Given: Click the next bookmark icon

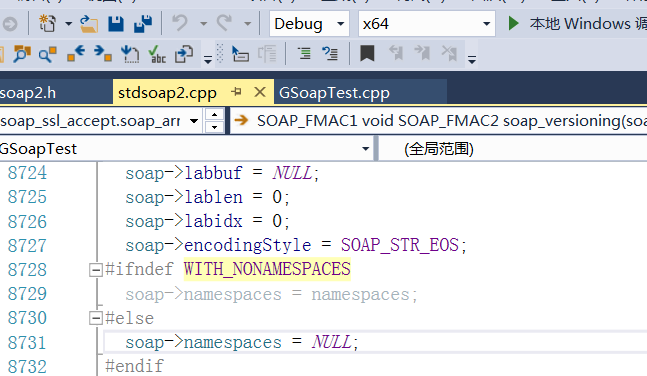Looking at the screenshot, I should point(423,54).
